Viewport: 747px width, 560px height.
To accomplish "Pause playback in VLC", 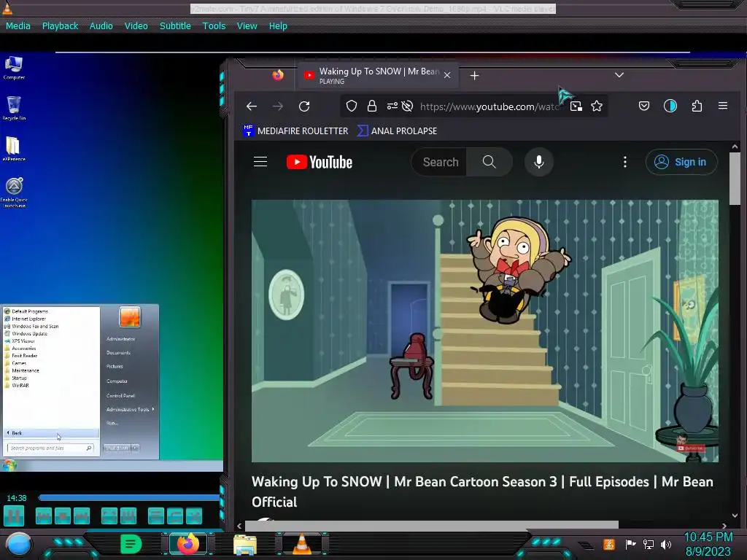I will click(x=14, y=516).
